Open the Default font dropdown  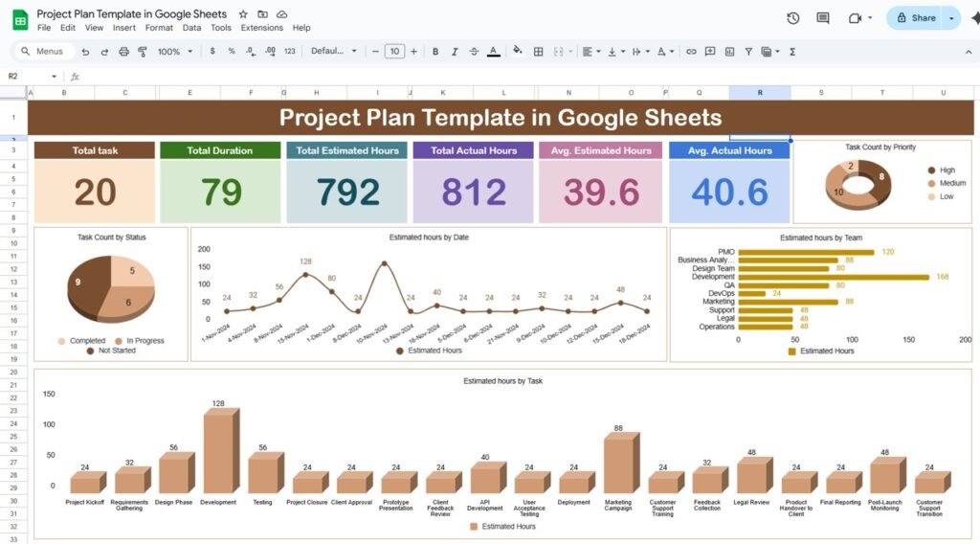point(334,52)
